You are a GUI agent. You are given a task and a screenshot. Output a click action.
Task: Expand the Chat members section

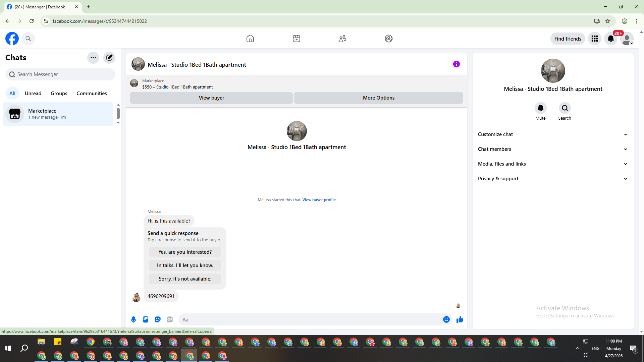(553, 149)
